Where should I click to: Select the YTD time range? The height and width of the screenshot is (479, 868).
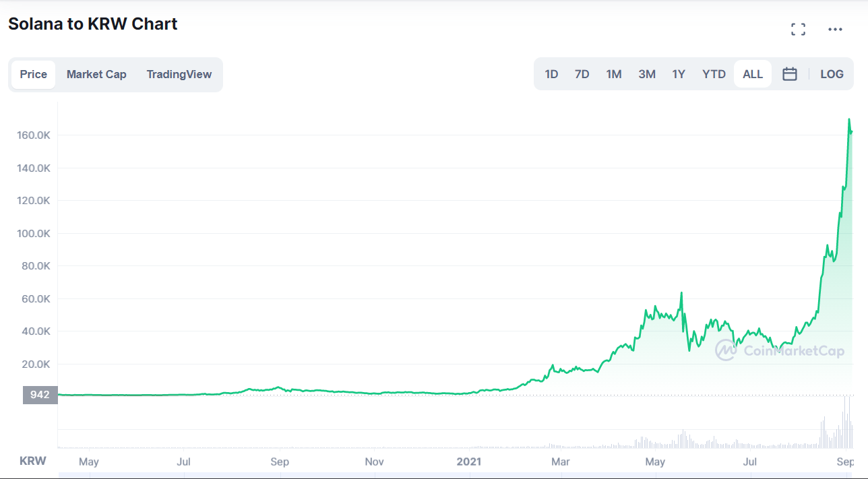pos(714,74)
